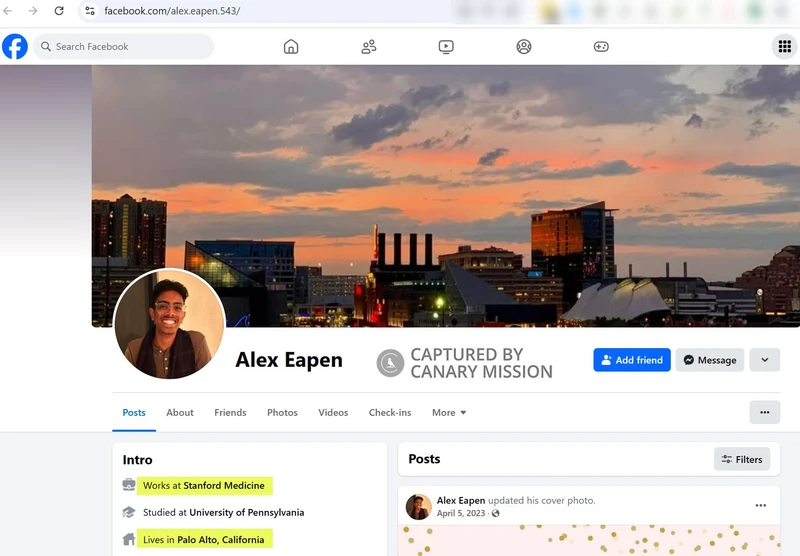
Task: Click the Add friend button
Action: pos(631,360)
